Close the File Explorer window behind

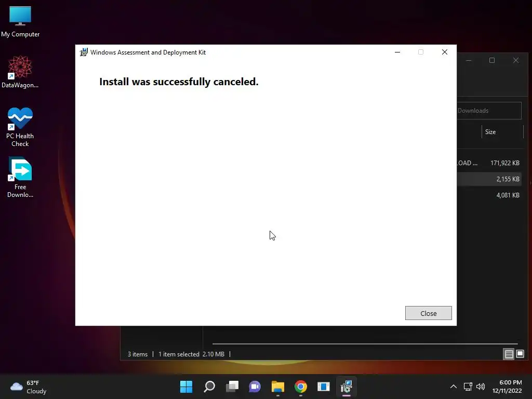(516, 60)
